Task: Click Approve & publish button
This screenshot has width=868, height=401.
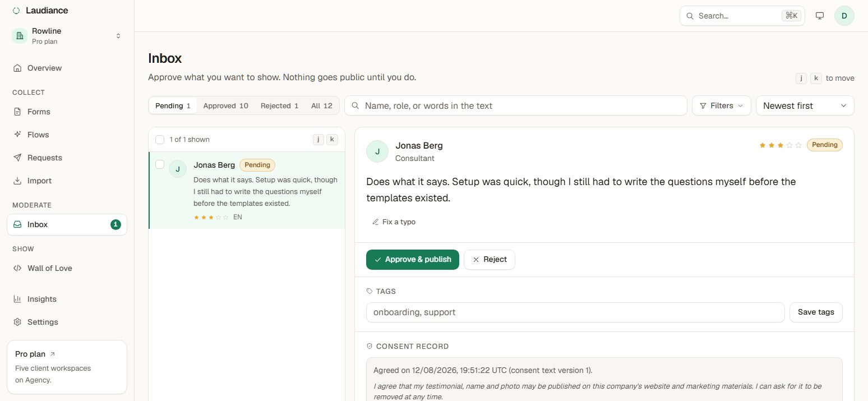Action: tap(413, 260)
